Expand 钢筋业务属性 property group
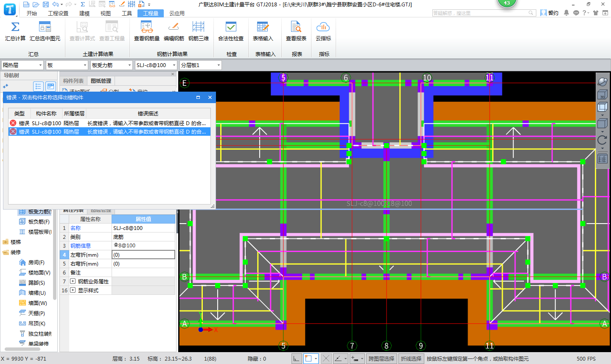Viewport: 611px width, 364px height. coord(73,281)
